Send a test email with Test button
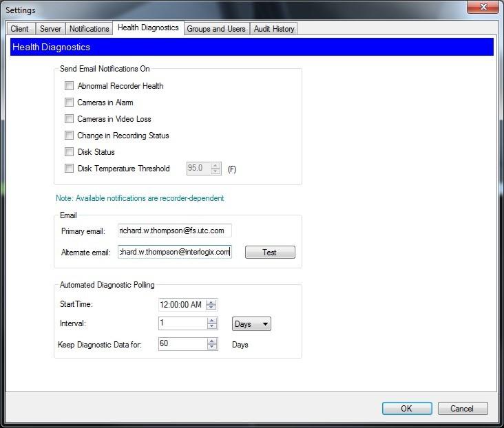The height and width of the screenshot is (428, 504). [x=270, y=253]
